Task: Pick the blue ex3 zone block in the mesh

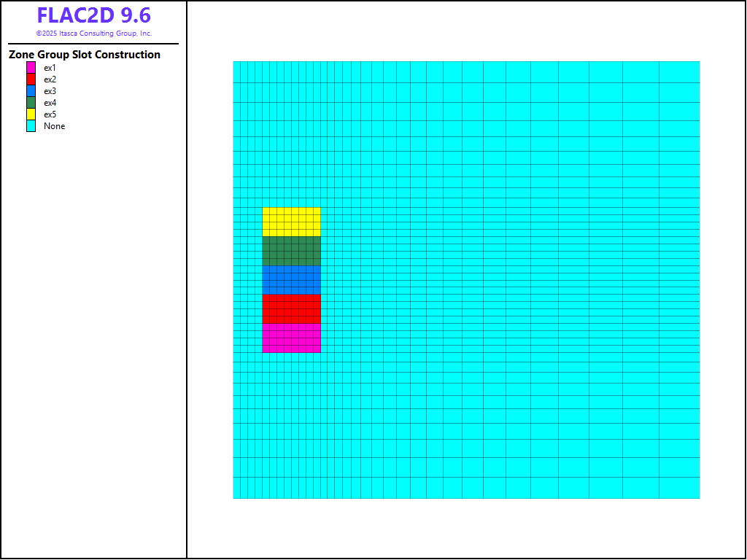Action: click(291, 280)
